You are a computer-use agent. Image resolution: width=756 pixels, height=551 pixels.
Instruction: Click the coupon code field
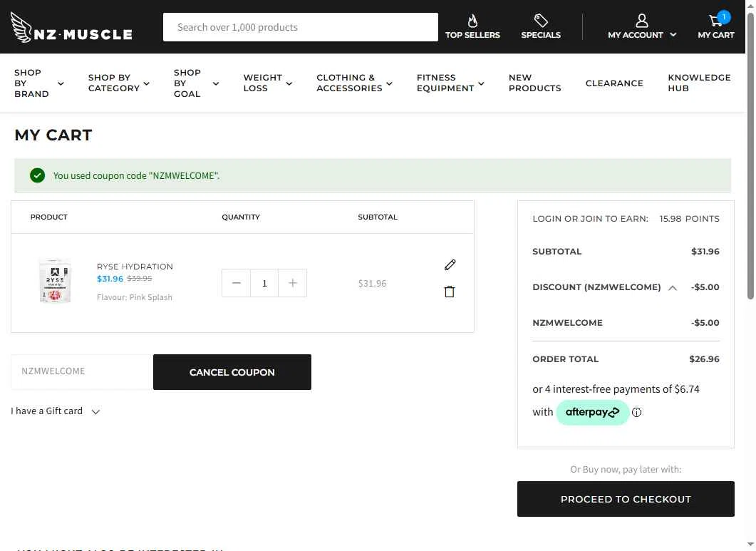[82, 371]
